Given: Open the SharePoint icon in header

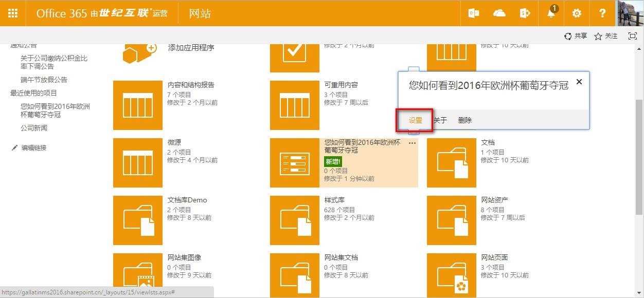Looking at the screenshot, I should [x=525, y=13].
